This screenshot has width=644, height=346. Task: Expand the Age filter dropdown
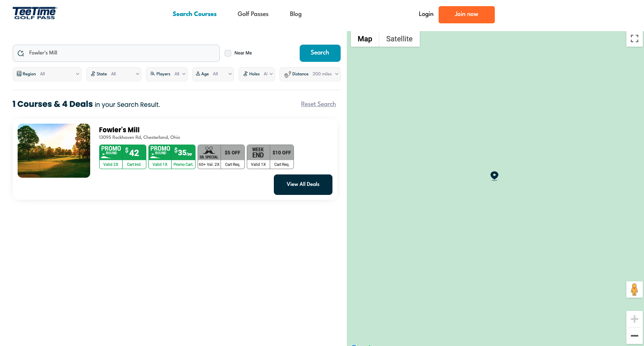213,74
